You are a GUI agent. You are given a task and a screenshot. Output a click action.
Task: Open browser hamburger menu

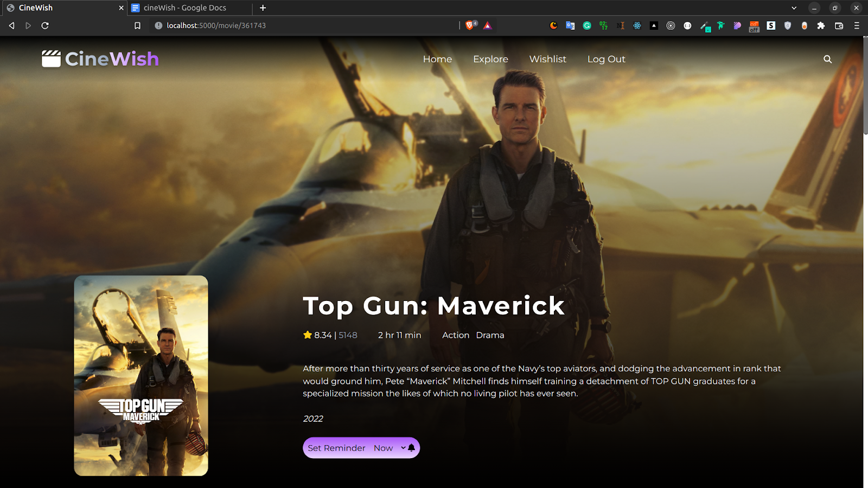[x=857, y=25]
